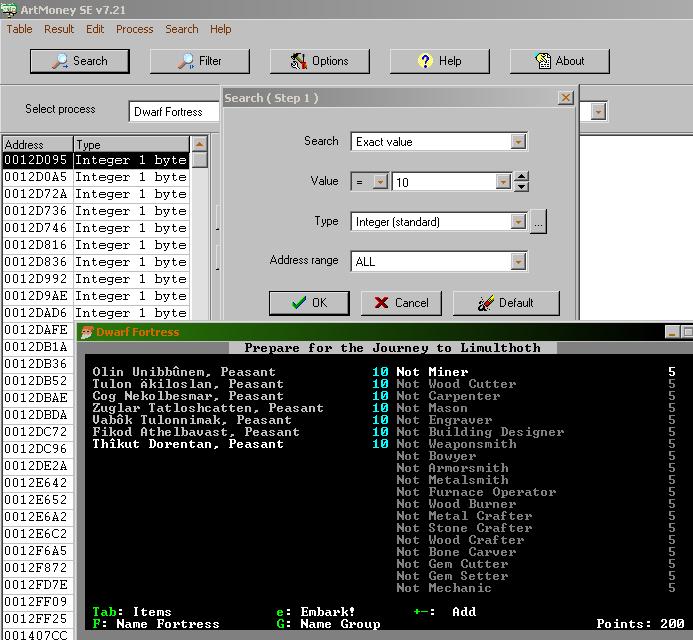Open the Select process dropdown arrow
Screen dimensions: 693x640
tap(598, 111)
